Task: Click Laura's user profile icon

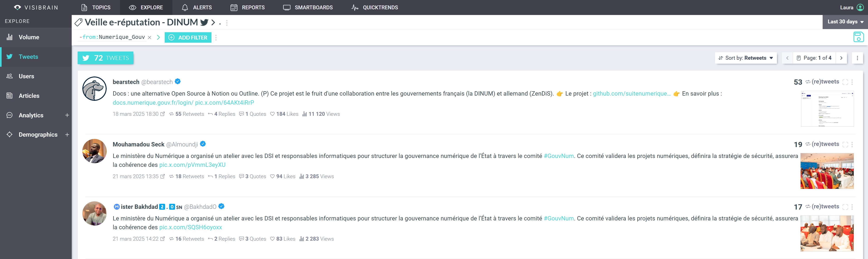Action: tap(860, 7)
